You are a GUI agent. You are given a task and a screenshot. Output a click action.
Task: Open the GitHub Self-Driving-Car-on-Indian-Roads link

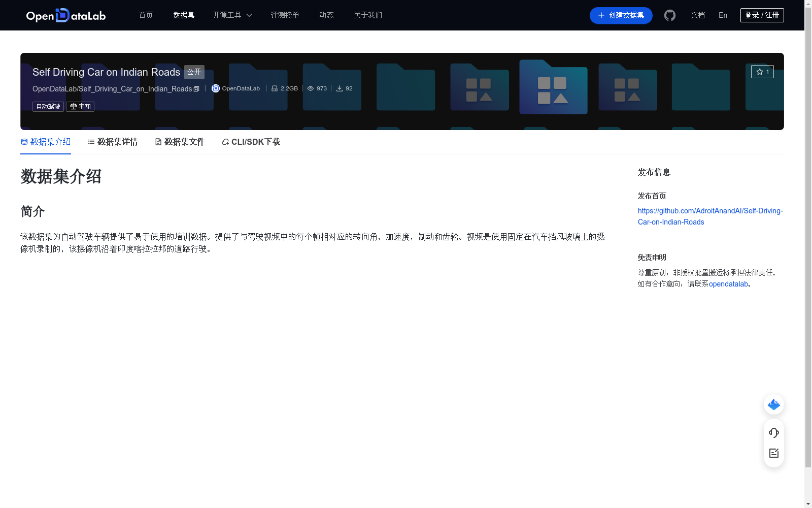710,216
